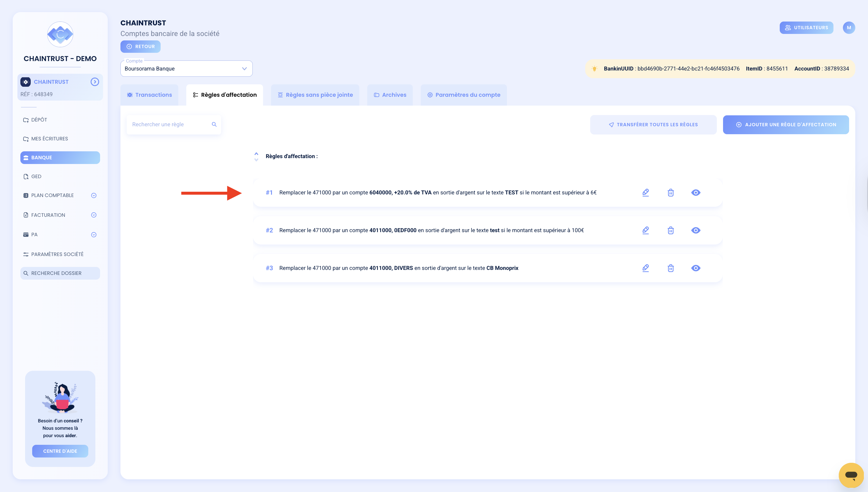Image resolution: width=868 pixels, height=492 pixels.
Task: Open CHAINTRUST company arrow circle icon
Action: click(x=95, y=82)
